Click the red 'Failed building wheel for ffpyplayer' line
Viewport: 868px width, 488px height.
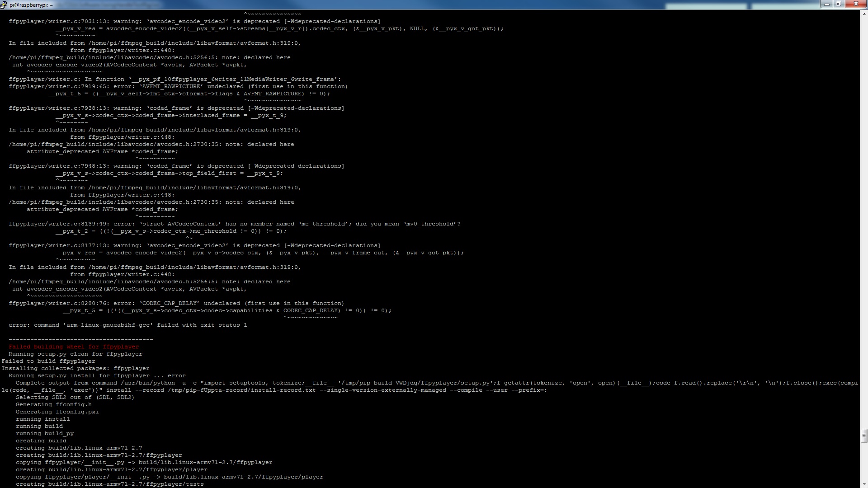74,347
